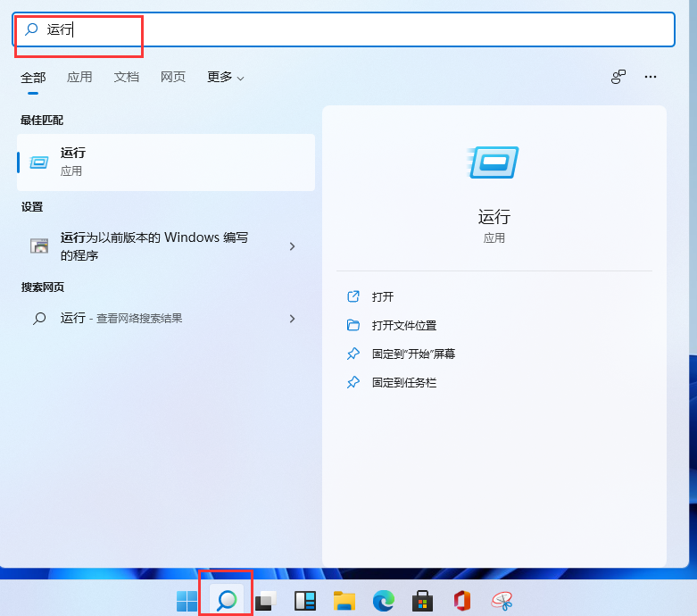Screen dimensions: 697x616
Task: Open the Windows Start button on taskbar
Action: click(187, 601)
